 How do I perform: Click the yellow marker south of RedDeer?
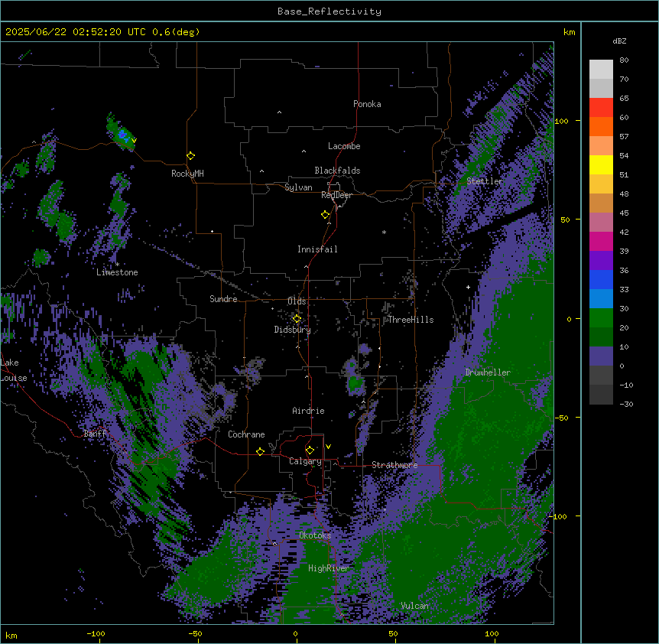[326, 215]
